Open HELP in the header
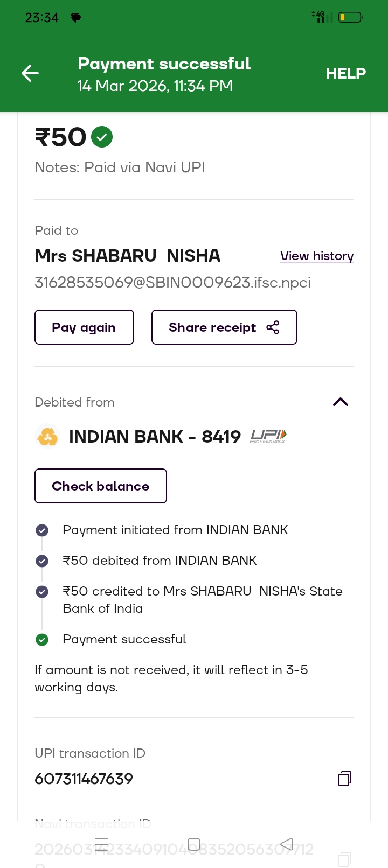Image resolution: width=388 pixels, height=868 pixels. (345, 73)
